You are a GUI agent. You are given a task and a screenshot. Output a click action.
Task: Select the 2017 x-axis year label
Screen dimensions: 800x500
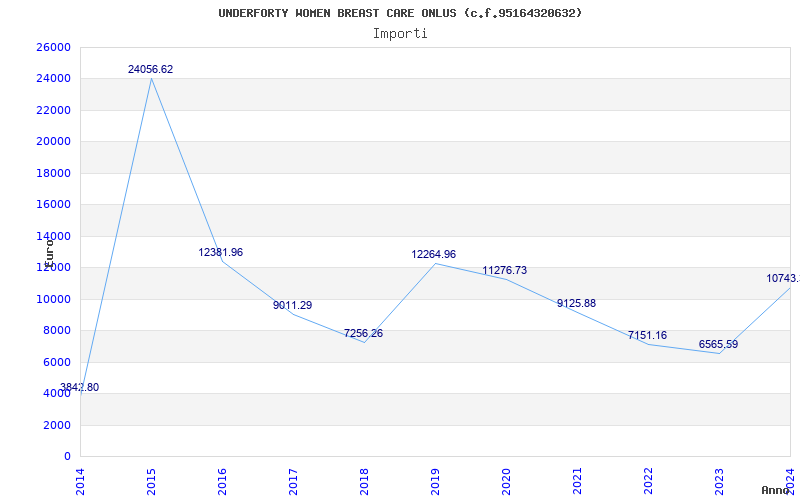[293, 480]
